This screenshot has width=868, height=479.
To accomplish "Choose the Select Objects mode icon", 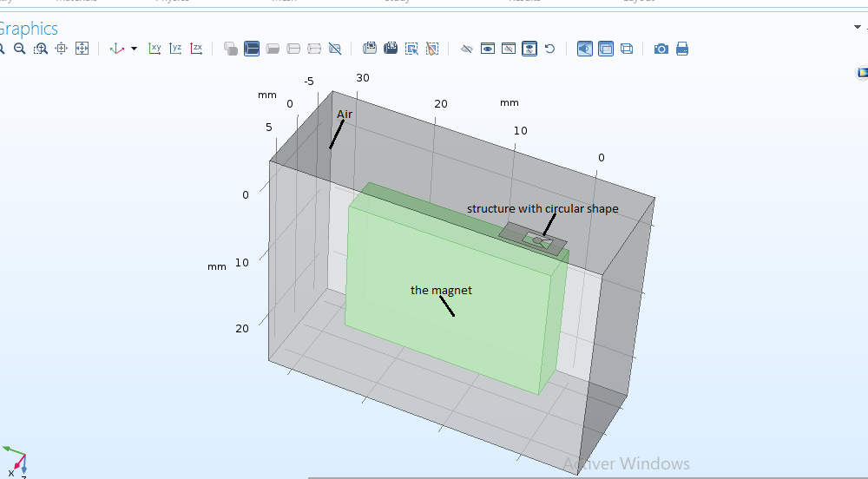I will [231, 49].
